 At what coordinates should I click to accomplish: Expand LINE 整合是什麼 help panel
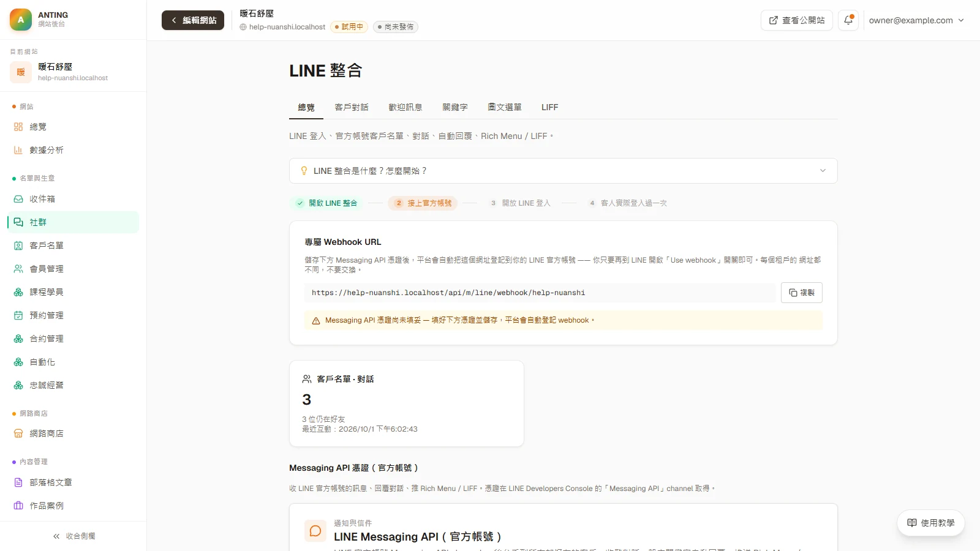pos(563,171)
